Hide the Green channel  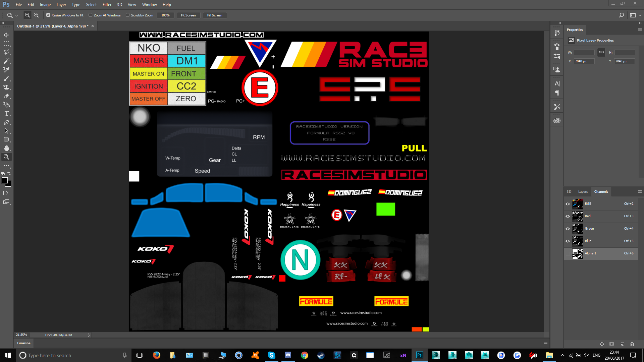click(x=568, y=229)
